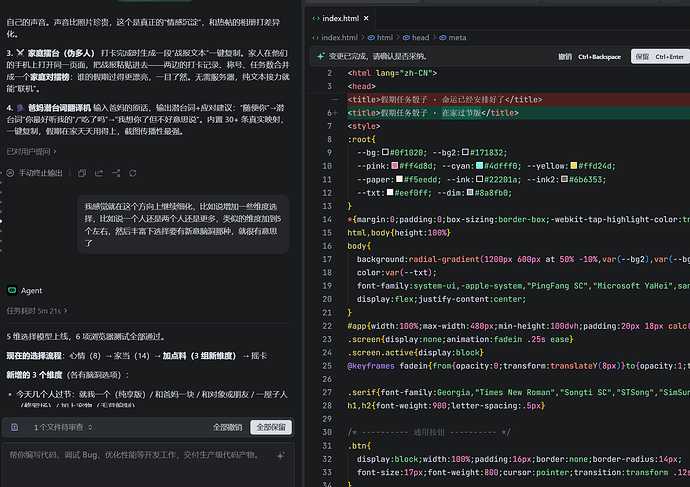Click the --txt color swatch #eef0ff

click(390, 192)
